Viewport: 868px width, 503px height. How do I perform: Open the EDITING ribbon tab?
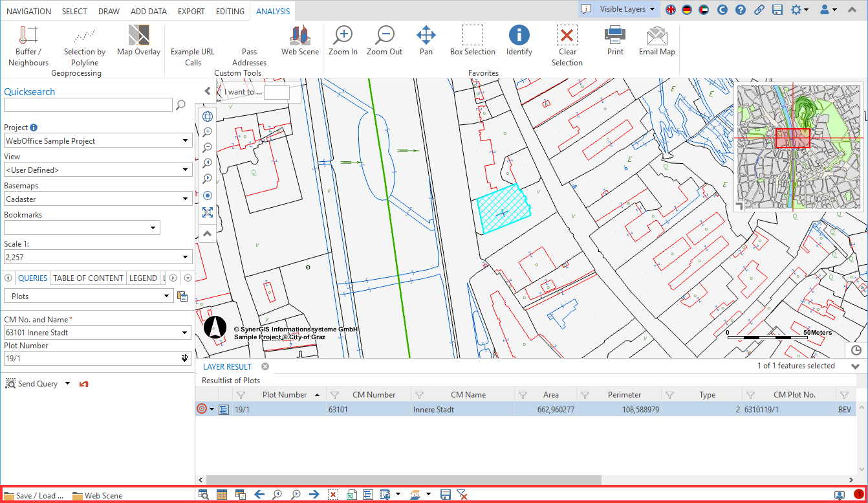[x=230, y=10]
